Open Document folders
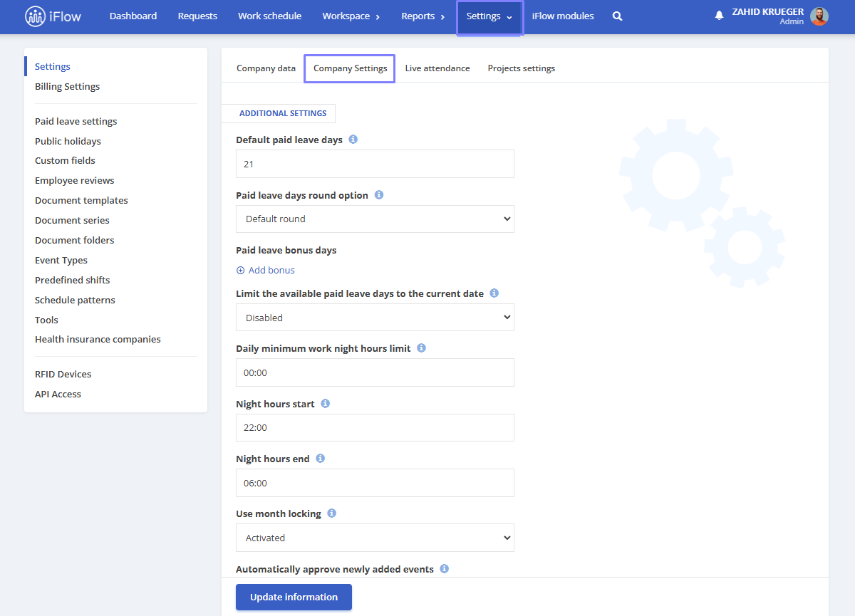The image size is (855, 616). pos(74,240)
